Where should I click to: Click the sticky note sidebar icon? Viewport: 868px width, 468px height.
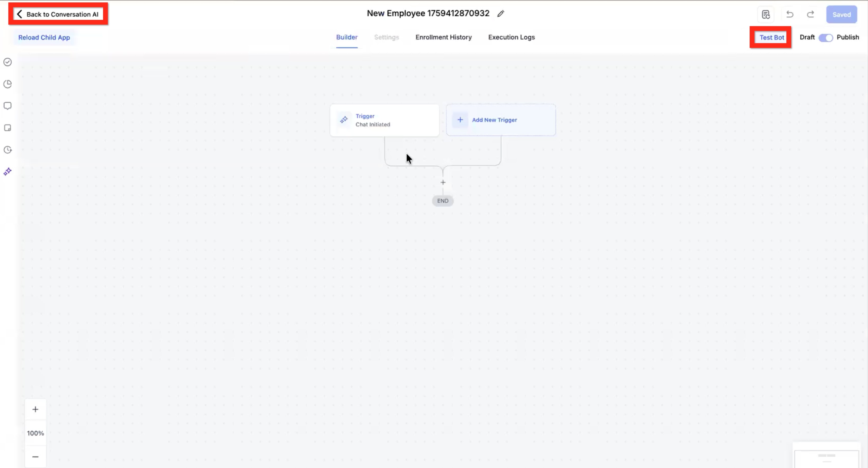[7, 128]
